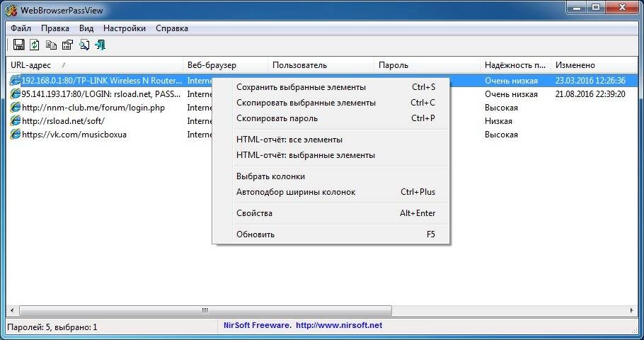Choose Скопировать выбранные элементы in context menu
This screenshot has height=340, width=644.
click(x=331, y=103)
